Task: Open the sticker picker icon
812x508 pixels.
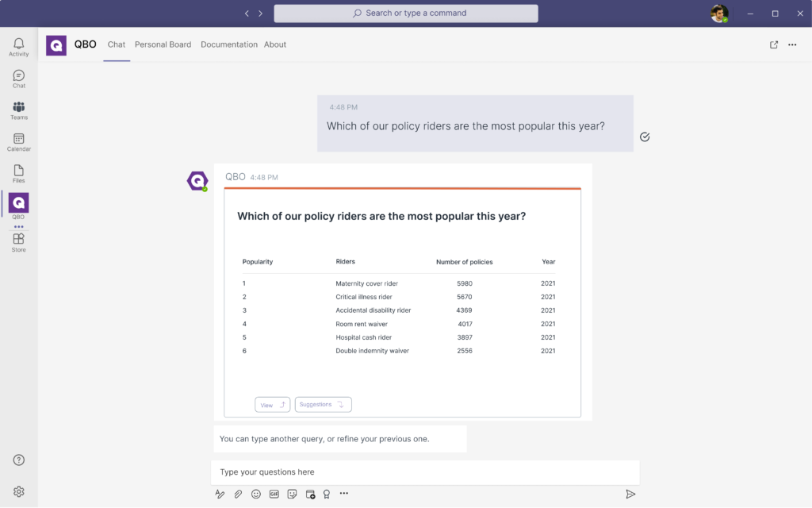Action: [x=292, y=494]
